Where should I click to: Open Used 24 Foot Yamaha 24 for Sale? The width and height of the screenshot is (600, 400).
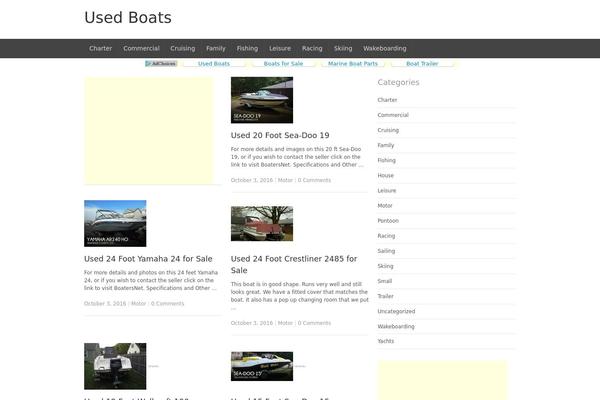pos(148,259)
